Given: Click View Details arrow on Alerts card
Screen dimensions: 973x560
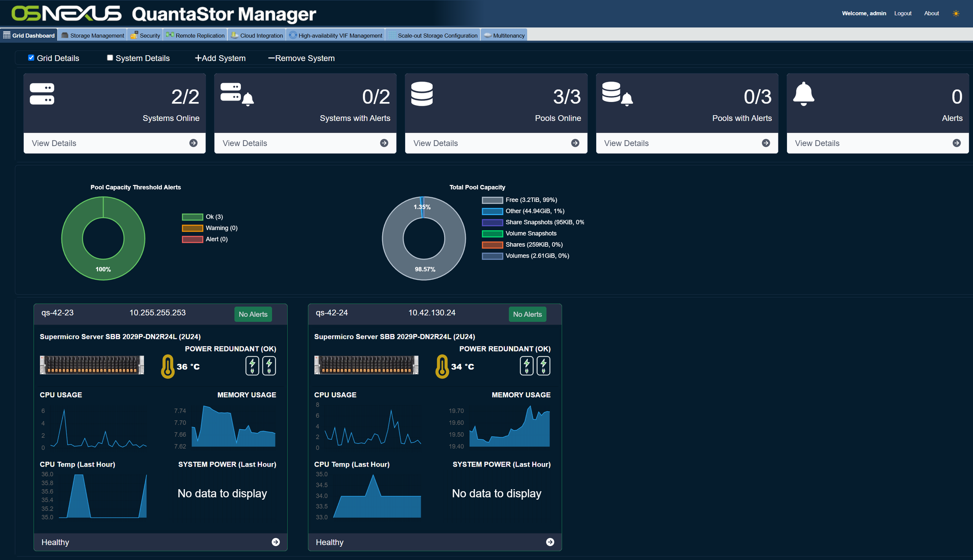Looking at the screenshot, I should pos(957,143).
